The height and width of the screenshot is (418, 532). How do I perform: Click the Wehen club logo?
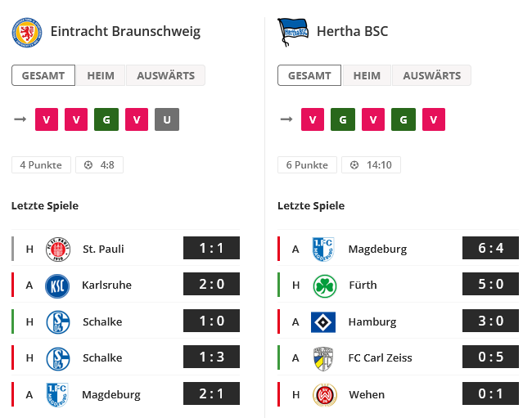[x=325, y=395]
